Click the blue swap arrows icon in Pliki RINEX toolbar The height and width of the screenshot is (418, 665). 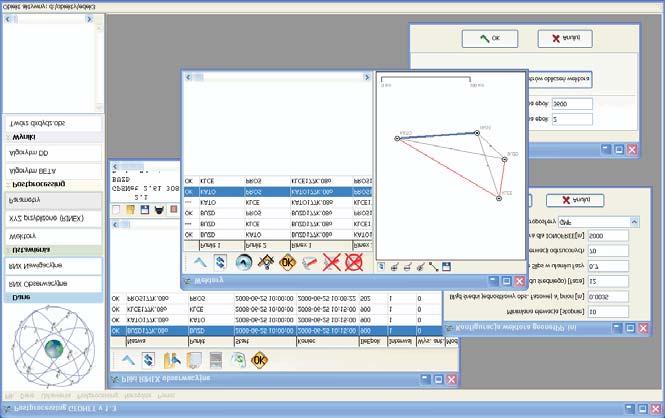148,360
